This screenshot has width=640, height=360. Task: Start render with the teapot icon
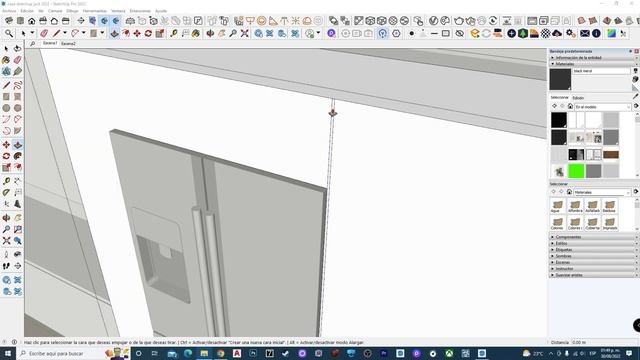point(459,21)
